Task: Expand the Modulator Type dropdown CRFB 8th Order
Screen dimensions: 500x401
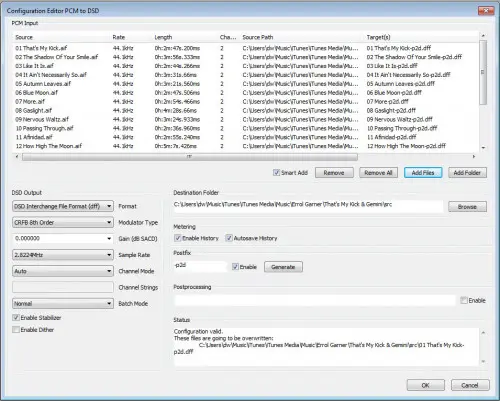Action: [63, 222]
